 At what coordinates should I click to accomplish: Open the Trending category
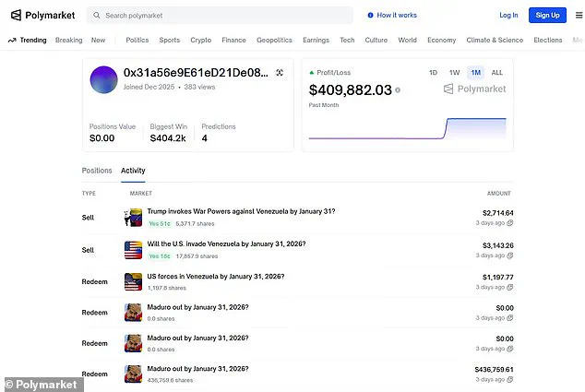tap(28, 41)
